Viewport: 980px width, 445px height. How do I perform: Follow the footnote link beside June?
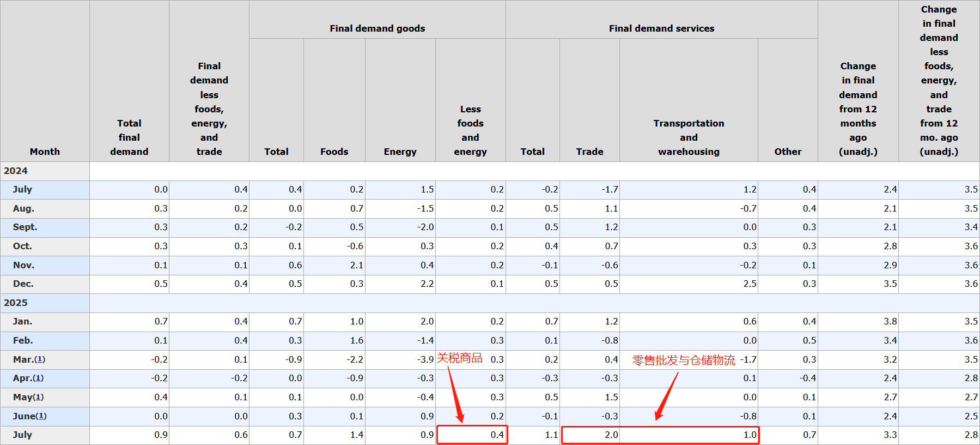pos(41,416)
